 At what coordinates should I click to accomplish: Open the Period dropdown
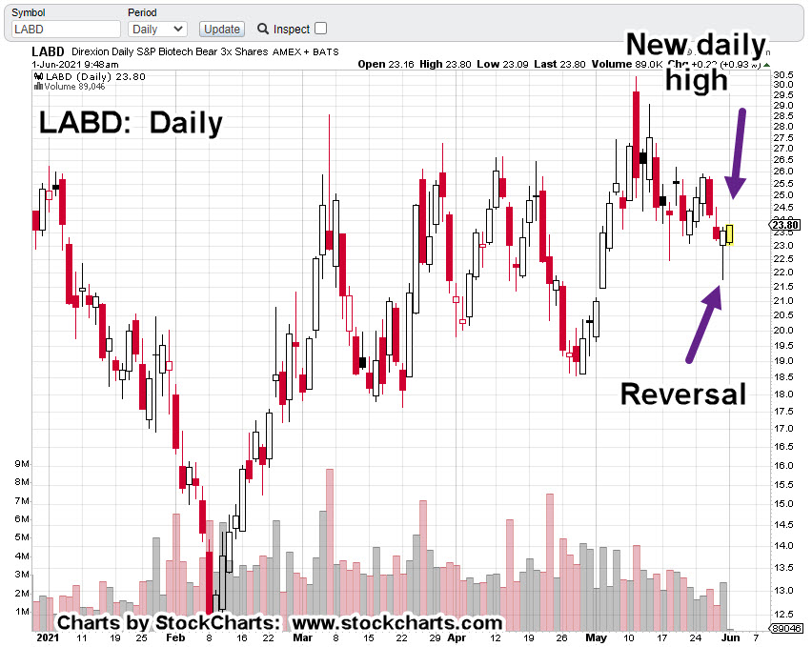tap(157, 30)
